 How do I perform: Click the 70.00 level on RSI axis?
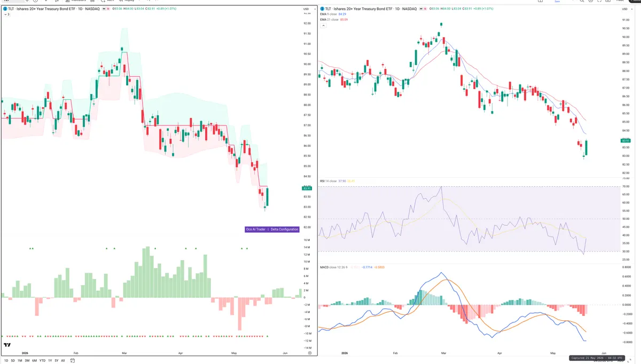pos(626,187)
